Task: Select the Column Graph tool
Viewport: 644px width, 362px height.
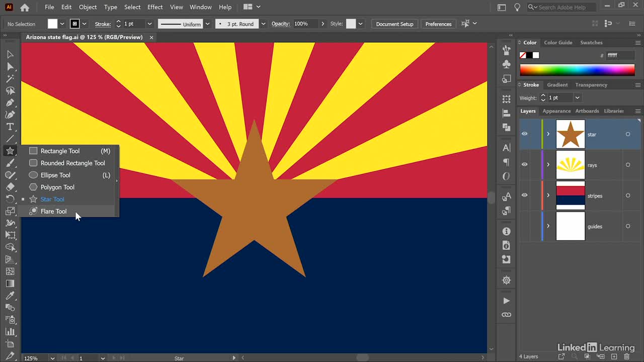Action: (x=10, y=332)
